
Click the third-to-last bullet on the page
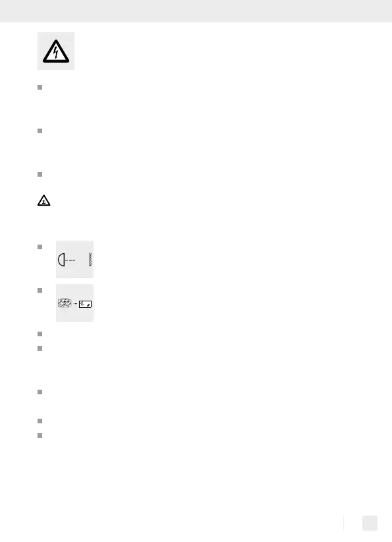coord(40,392)
